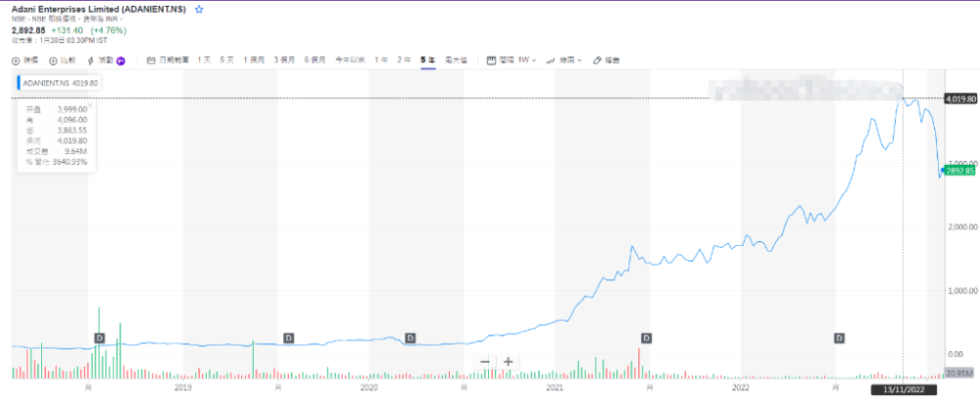Click the 20.95M volume label
The height and width of the screenshot is (403, 980).
(960, 374)
